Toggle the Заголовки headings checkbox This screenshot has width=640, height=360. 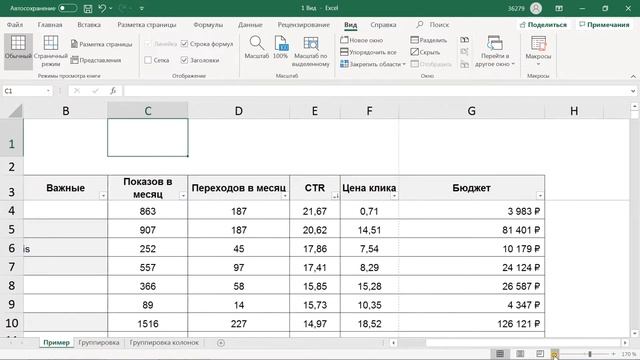click(184, 60)
